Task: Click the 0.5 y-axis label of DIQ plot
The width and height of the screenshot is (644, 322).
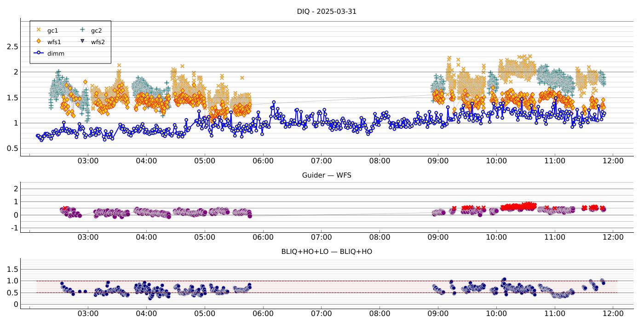Action: coord(12,149)
